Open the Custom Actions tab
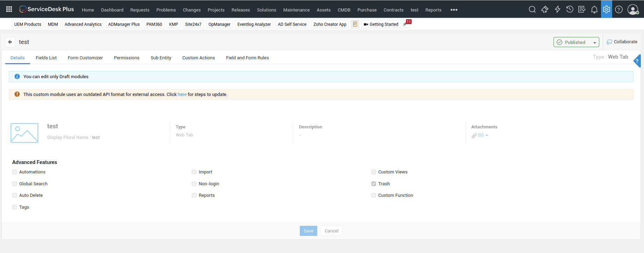The width and height of the screenshot is (644, 253). click(198, 58)
